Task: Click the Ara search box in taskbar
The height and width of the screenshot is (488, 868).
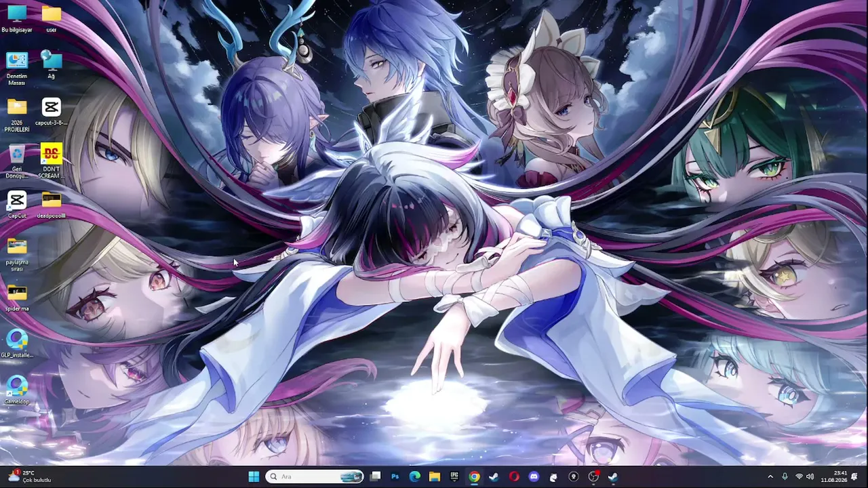Action: click(315, 476)
